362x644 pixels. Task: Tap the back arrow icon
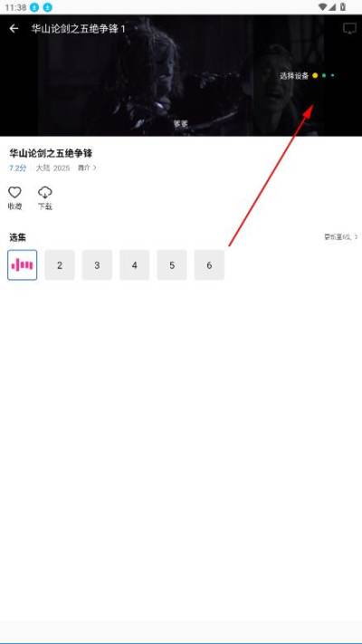pyautogui.click(x=14, y=28)
